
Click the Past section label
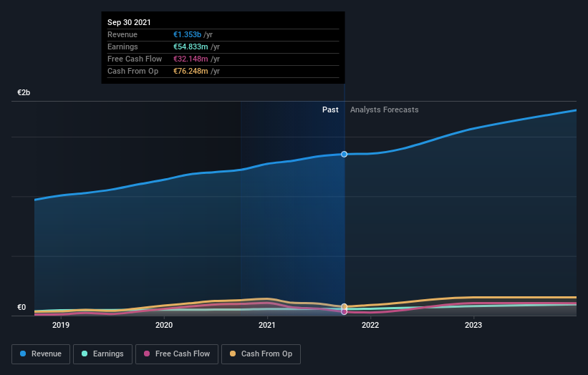pos(330,109)
